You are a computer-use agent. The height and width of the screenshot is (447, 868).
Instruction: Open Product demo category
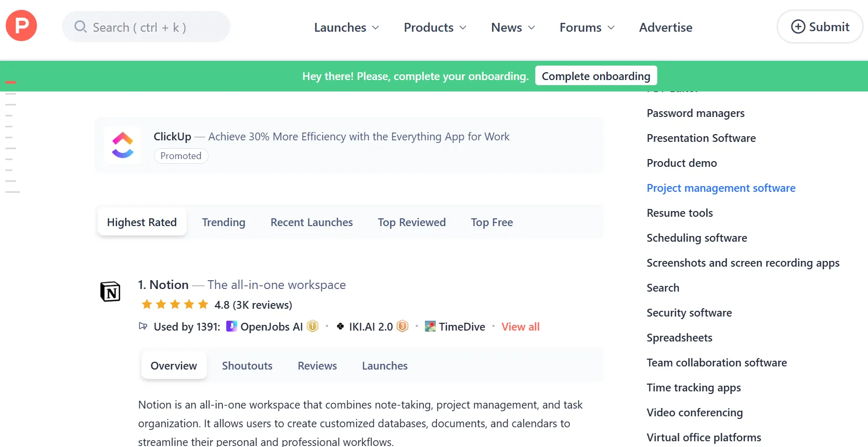(682, 163)
